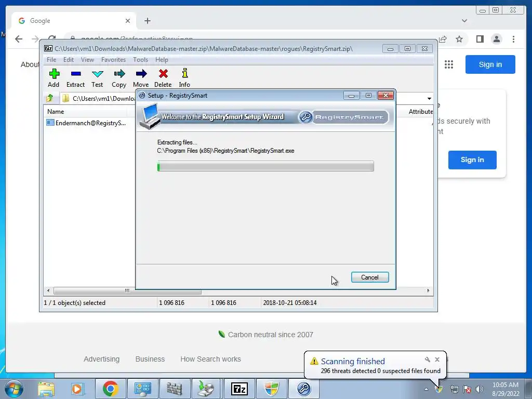The width and height of the screenshot is (532, 399).
Task: Open the Windows Start menu
Action: [x=14, y=389]
